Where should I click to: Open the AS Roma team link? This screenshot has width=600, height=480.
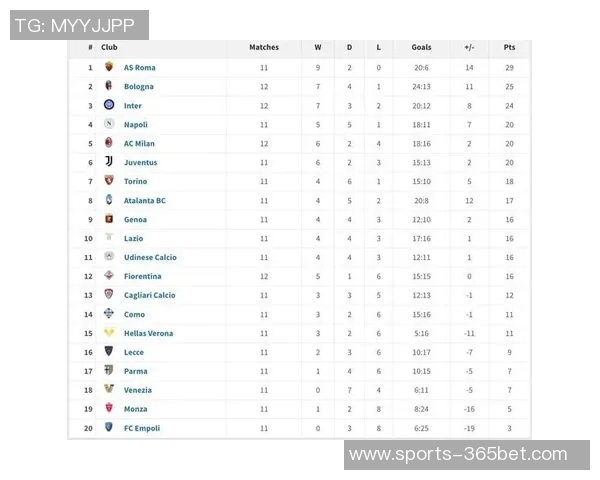click(139, 67)
